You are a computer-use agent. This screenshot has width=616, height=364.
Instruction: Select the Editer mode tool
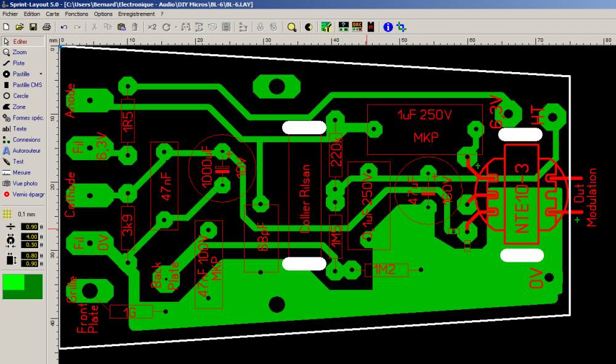coord(22,41)
